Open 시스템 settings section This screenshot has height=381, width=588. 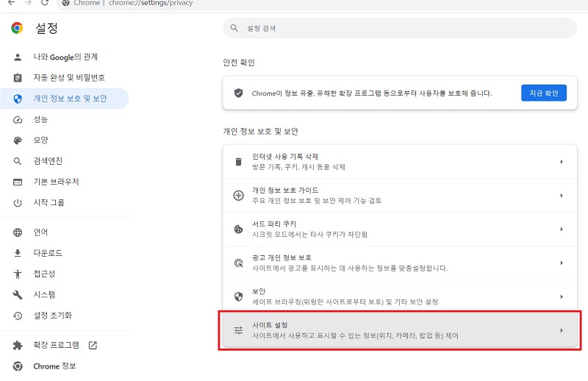pyautogui.click(x=44, y=295)
